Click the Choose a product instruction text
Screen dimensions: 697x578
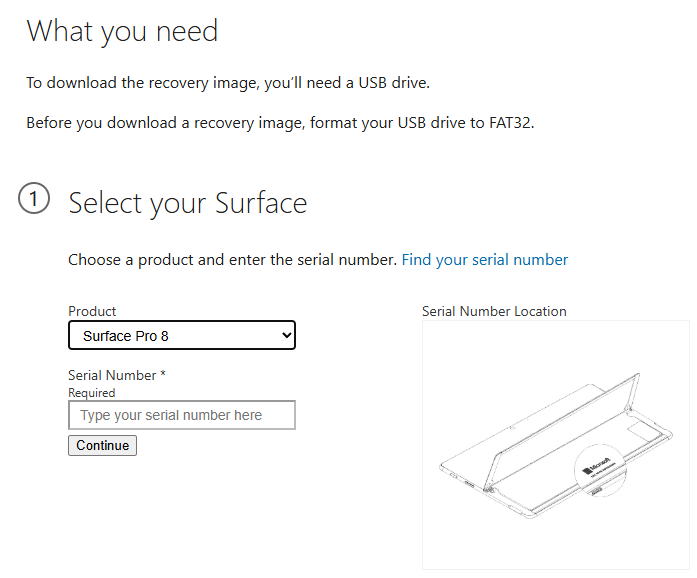pyautogui.click(x=232, y=260)
